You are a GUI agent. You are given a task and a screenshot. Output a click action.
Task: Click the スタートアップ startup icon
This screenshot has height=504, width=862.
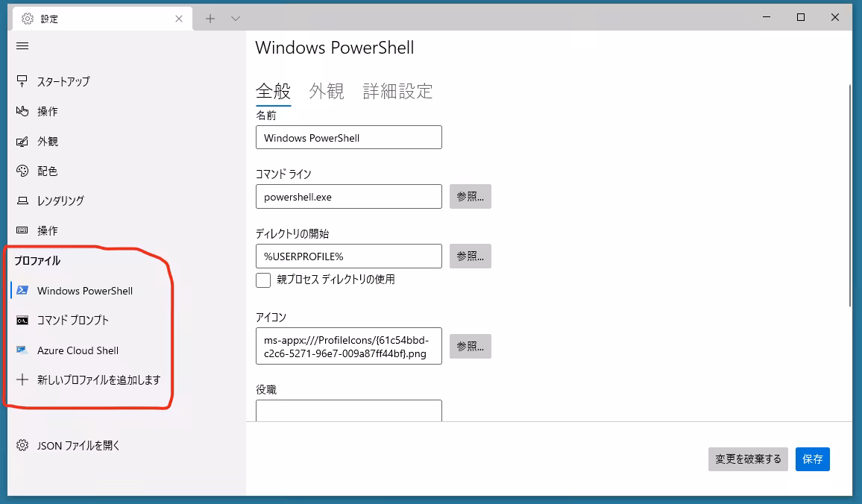click(22, 81)
